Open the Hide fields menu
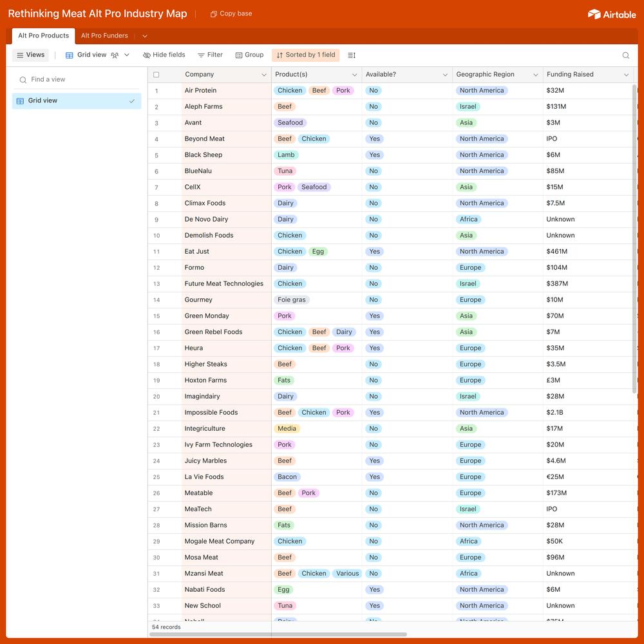 coord(164,55)
